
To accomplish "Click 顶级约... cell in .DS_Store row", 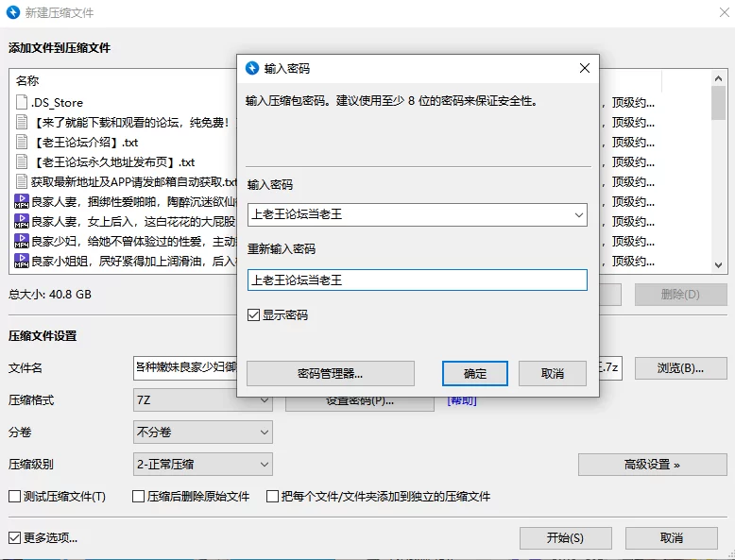I will (633, 103).
